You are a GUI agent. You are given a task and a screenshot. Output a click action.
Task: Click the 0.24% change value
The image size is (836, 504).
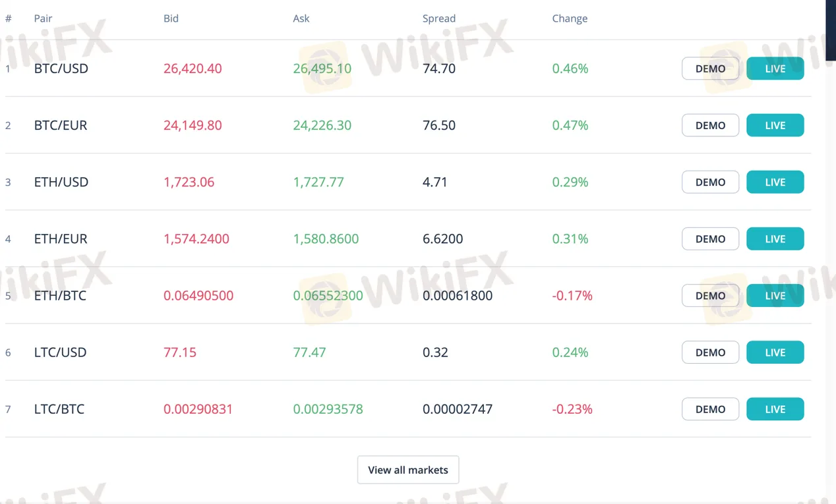570,352
